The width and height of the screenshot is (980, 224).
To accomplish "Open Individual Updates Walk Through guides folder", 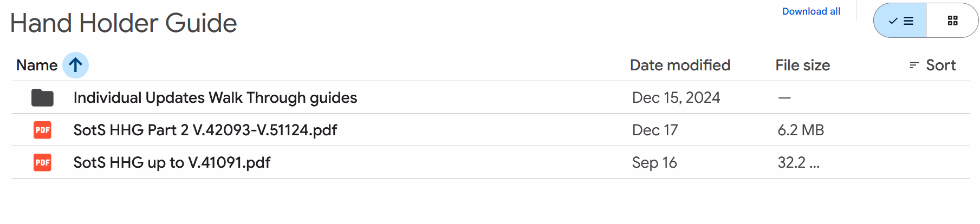I will (x=215, y=98).
